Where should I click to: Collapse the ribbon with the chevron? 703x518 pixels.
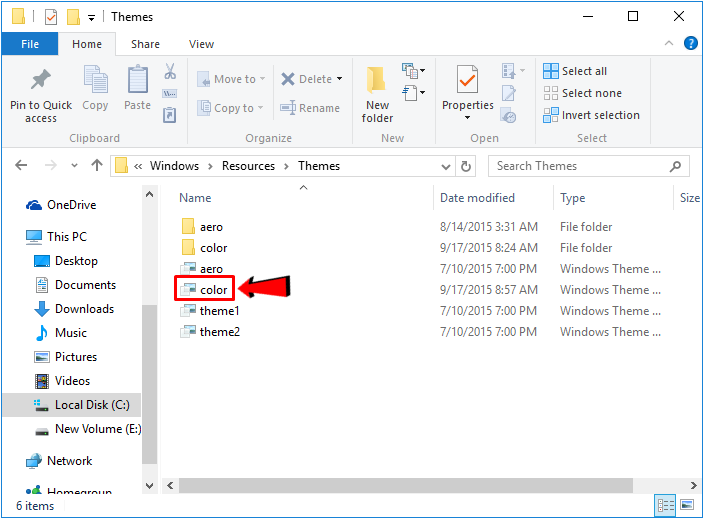tap(668, 44)
